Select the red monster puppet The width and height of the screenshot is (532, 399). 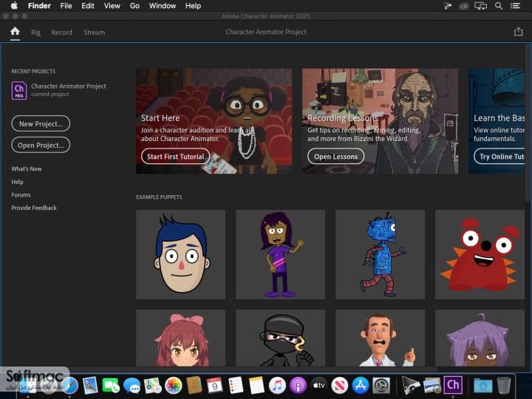tap(480, 254)
